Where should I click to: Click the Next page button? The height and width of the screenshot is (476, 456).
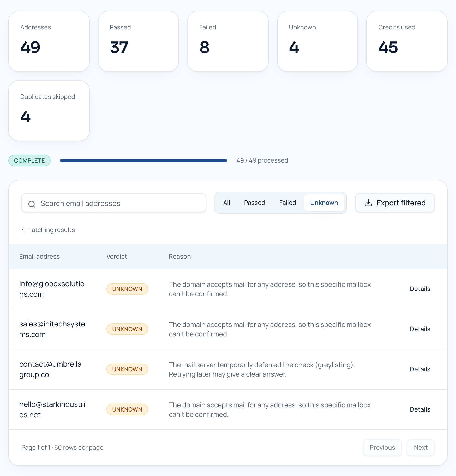click(421, 448)
